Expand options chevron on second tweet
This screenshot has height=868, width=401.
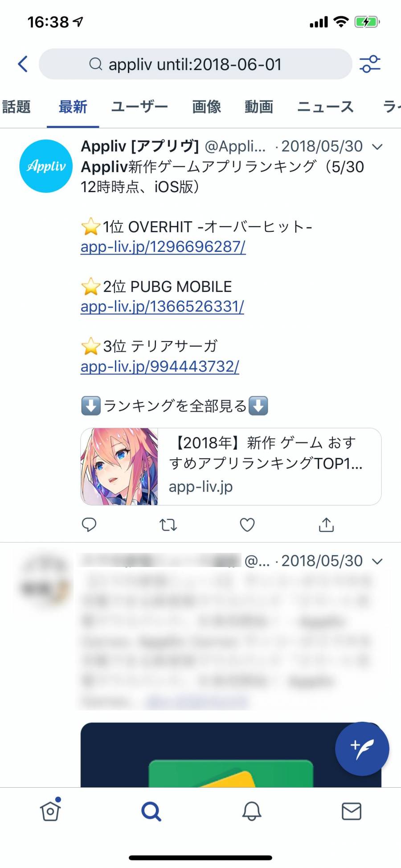coord(377,561)
